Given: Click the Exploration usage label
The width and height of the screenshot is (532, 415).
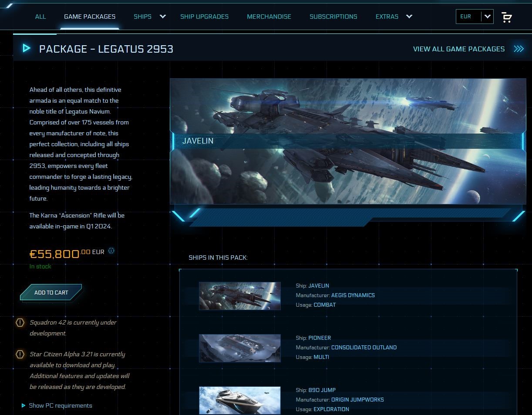Looking at the screenshot, I should click(331, 409).
